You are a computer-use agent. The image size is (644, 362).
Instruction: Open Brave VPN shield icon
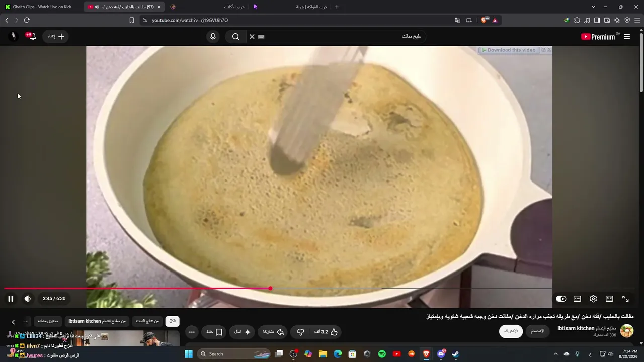click(x=627, y=20)
